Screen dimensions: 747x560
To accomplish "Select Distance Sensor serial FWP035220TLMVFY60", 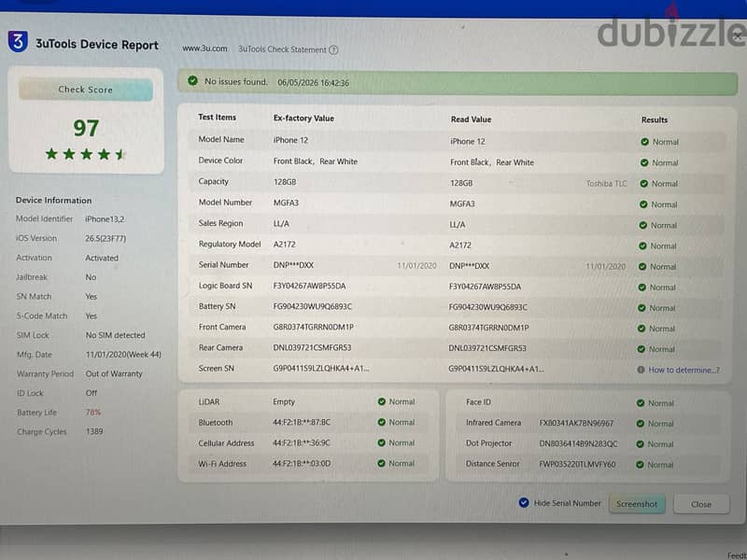I will [577, 464].
